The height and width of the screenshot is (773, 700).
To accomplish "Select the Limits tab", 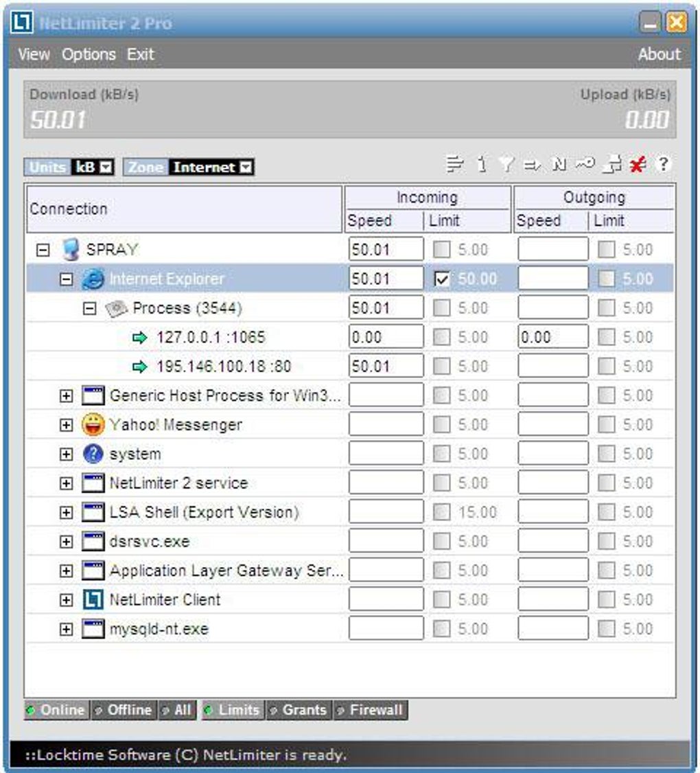I will click(x=233, y=710).
